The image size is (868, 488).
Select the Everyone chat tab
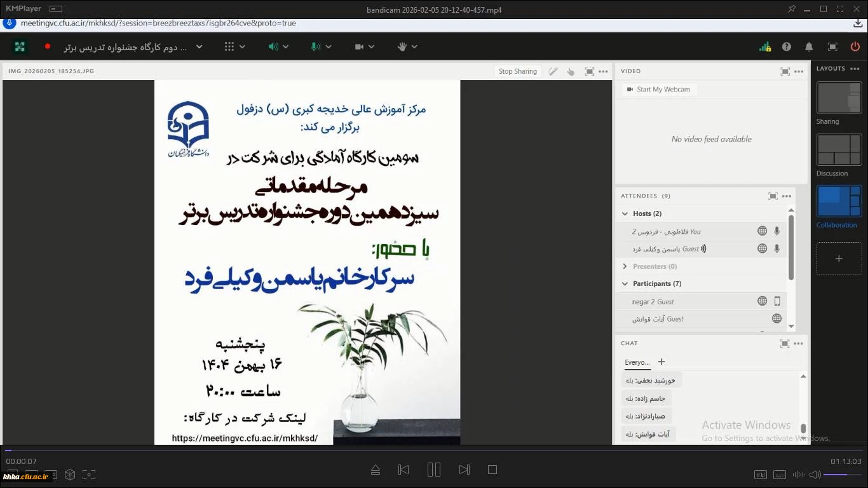tap(637, 363)
